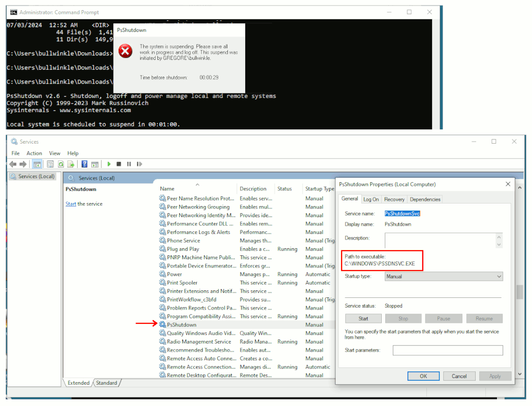Open the Help menu in Services

click(73, 153)
